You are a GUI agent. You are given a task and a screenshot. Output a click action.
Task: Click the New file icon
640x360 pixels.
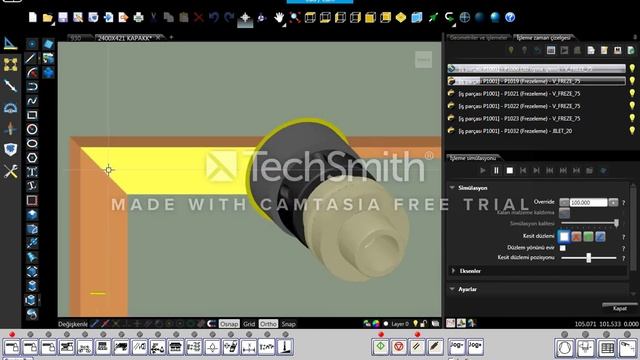(33, 17)
